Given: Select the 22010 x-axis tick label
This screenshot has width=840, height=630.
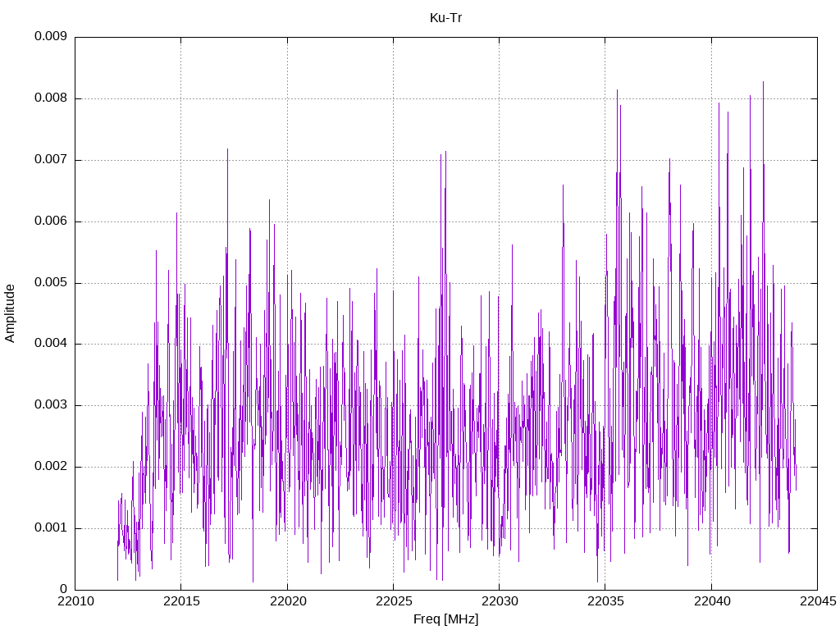Looking at the screenshot, I should pos(75,601).
